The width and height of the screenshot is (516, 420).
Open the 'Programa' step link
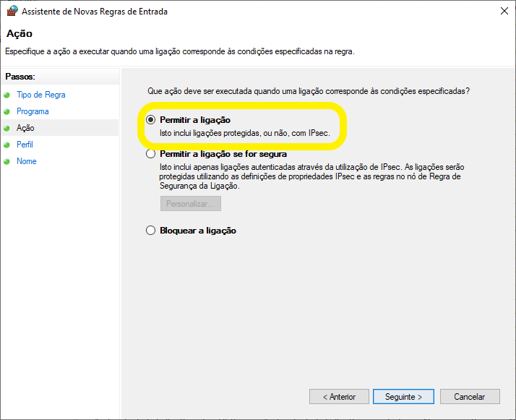coord(33,111)
